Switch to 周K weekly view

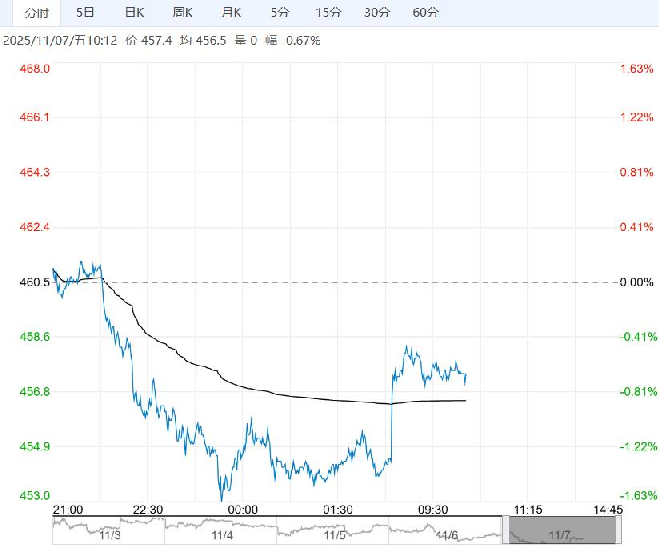pyautogui.click(x=182, y=13)
